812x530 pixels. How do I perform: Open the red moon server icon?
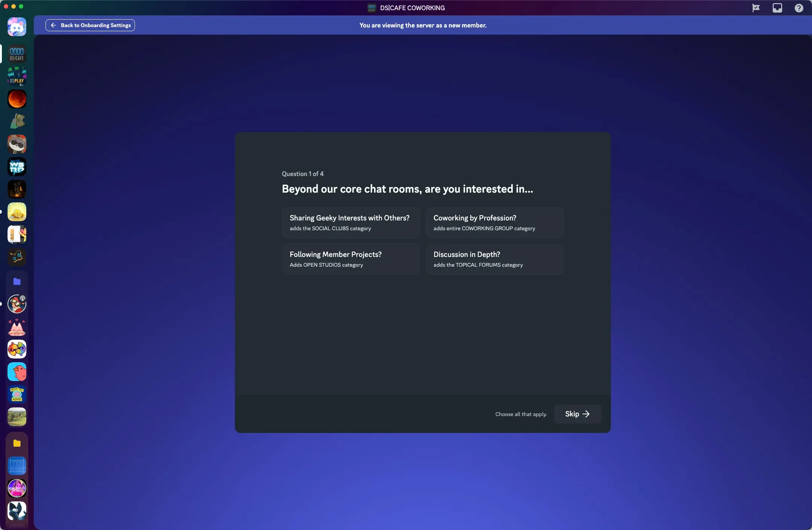(17, 99)
